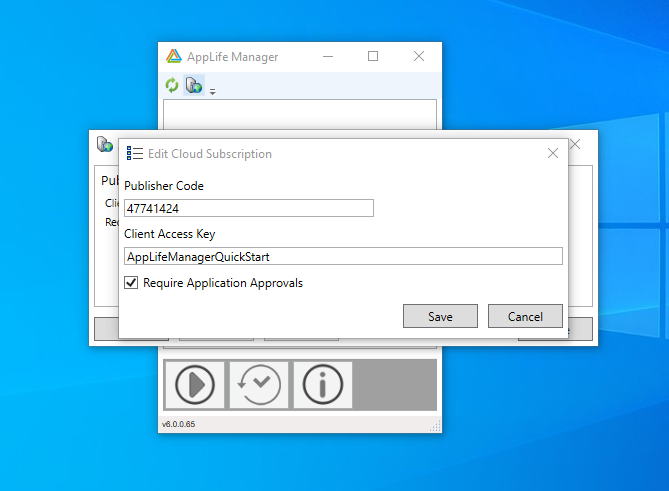
Task: Close the background subscriptions dialog
Action: pyautogui.click(x=575, y=144)
